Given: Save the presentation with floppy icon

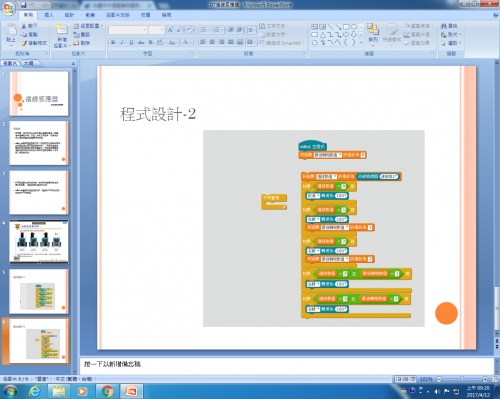Looking at the screenshot, I should [24, 5].
